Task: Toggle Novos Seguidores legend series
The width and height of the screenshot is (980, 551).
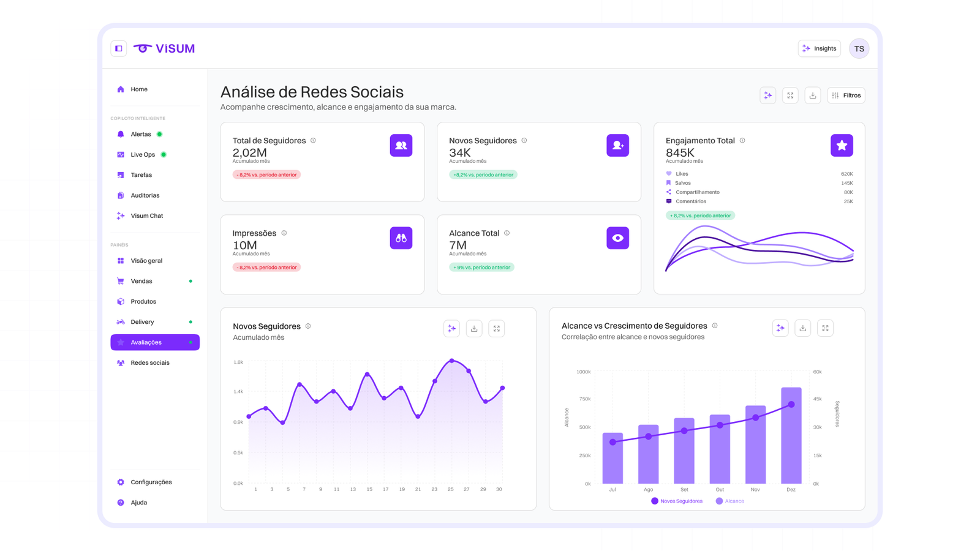Action: 677,501
